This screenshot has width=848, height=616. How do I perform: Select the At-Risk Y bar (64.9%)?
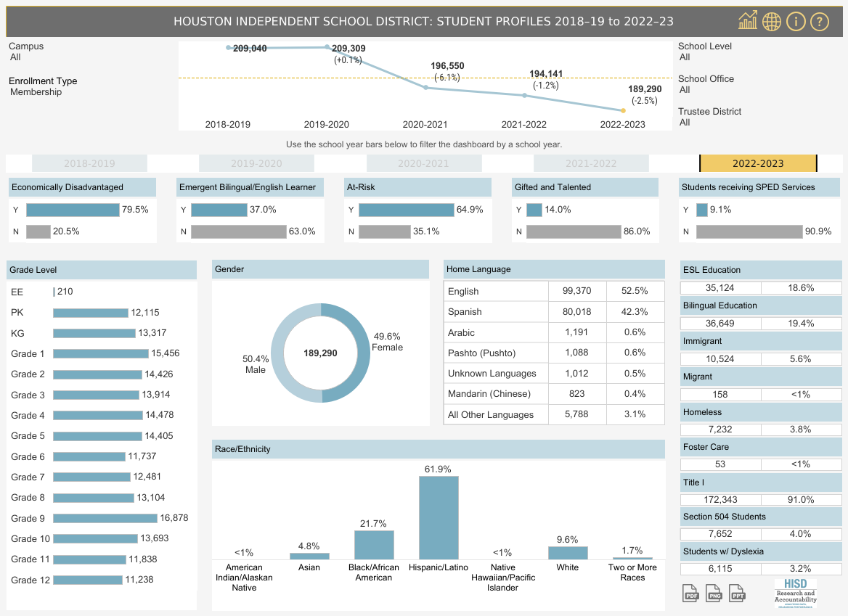pos(406,210)
